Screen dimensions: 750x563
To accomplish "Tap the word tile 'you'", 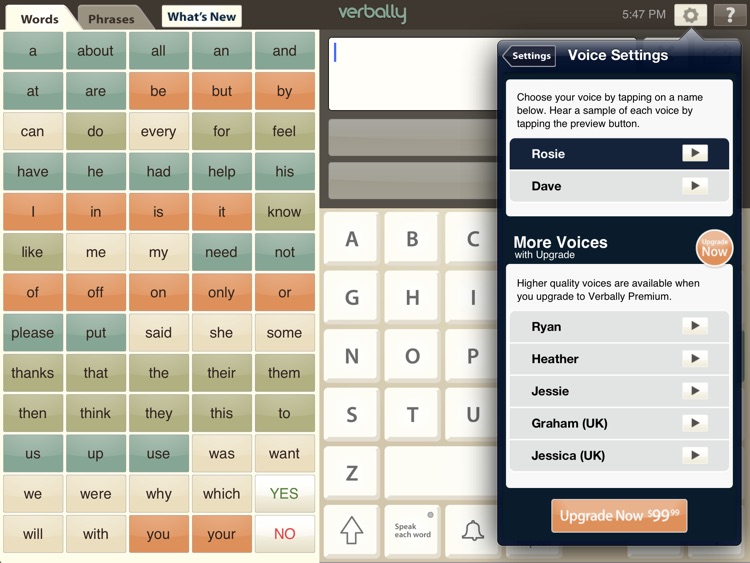I will [x=158, y=533].
